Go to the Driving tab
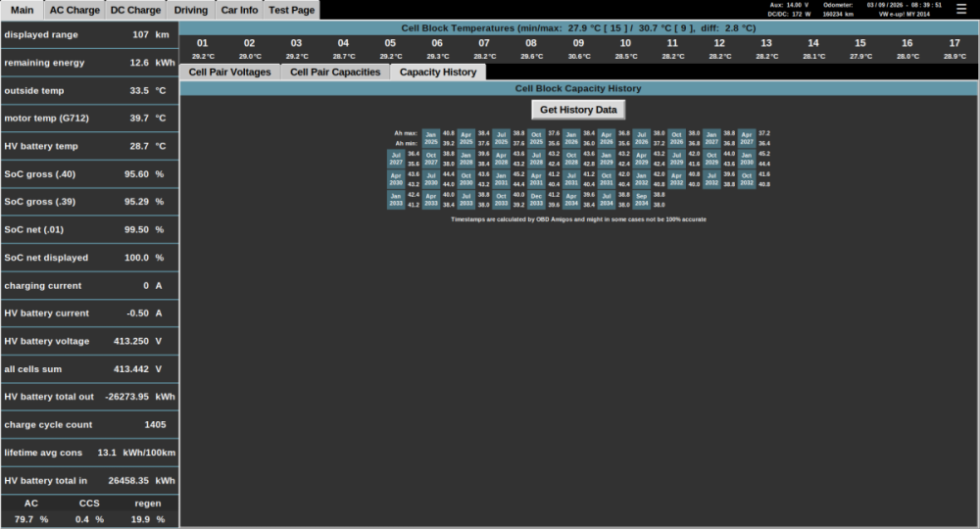Image resolution: width=980 pixels, height=529 pixels. coord(191,10)
